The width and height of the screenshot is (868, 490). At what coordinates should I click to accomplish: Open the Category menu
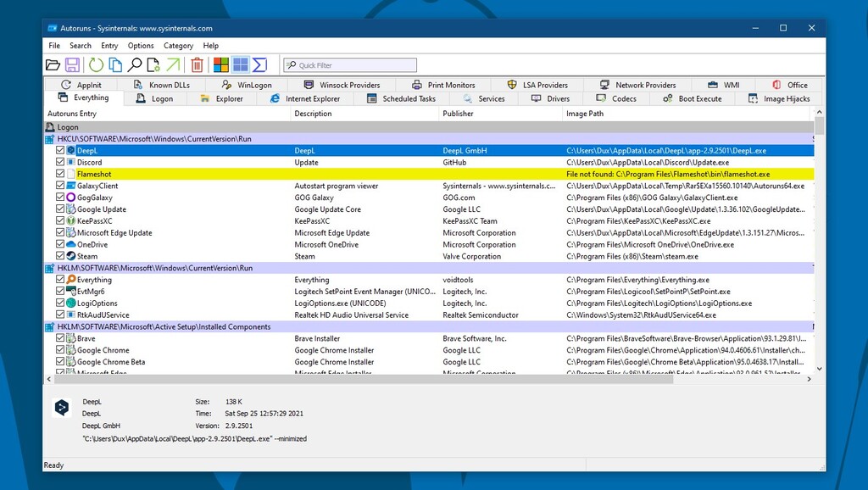(x=178, y=45)
